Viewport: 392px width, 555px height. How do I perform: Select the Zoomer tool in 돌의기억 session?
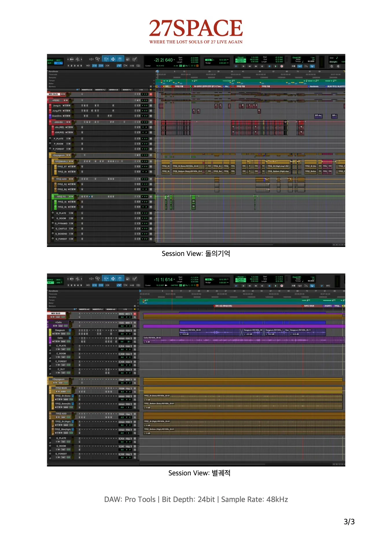[x=97, y=59]
